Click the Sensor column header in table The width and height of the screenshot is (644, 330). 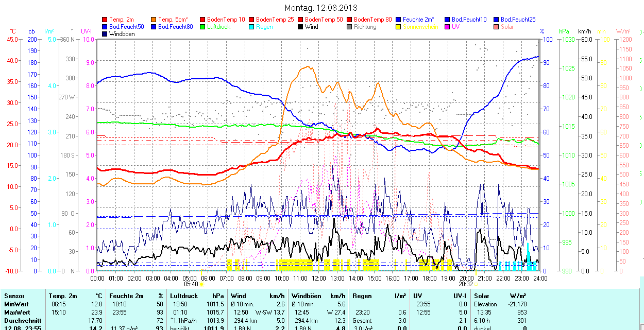click(14, 296)
